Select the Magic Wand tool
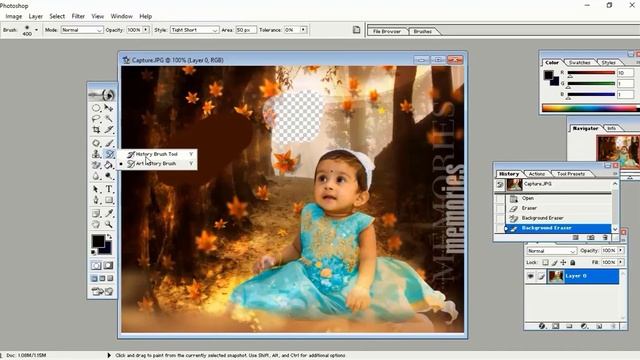 coord(109,119)
